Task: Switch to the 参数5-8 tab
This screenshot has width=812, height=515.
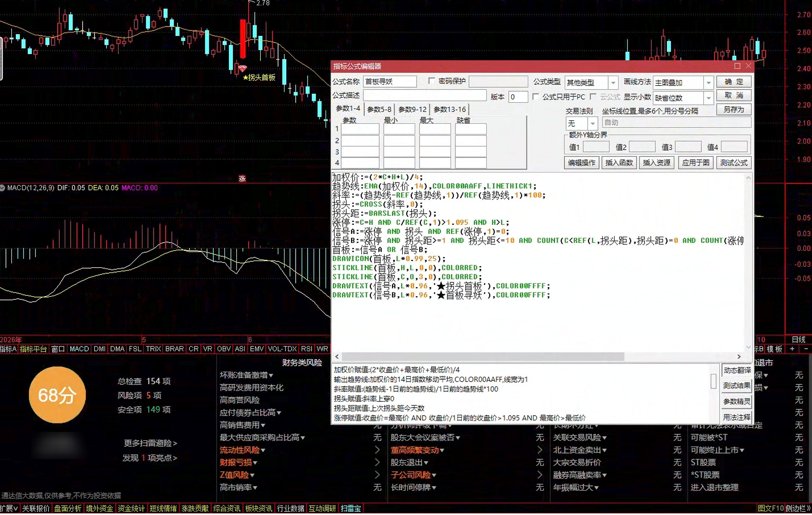Action: pos(379,109)
